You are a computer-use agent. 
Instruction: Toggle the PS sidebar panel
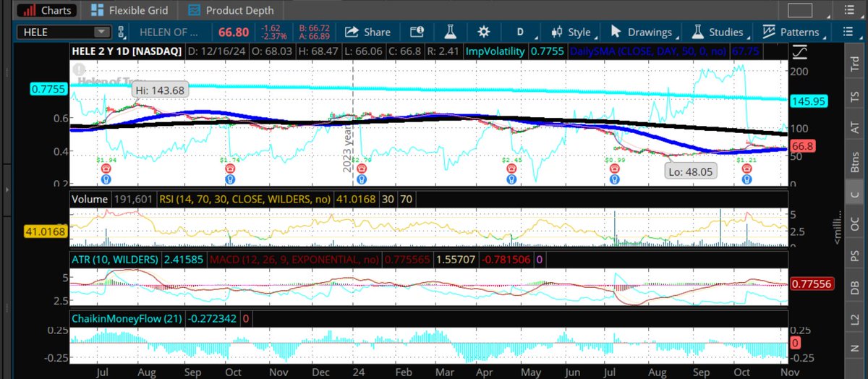pyautogui.click(x=854, y=256)
